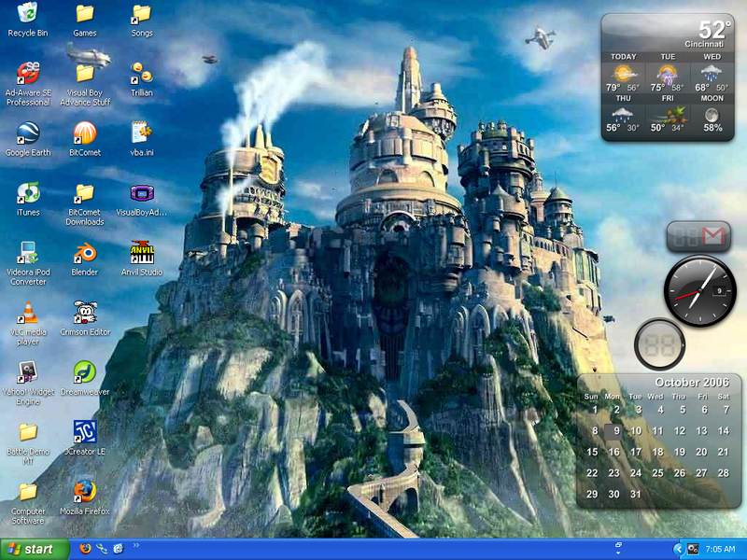Click the 7:05 AM taskbar clock
Image resolution: width=747 pixels, height=560 pixels.
tap(720, 549)
